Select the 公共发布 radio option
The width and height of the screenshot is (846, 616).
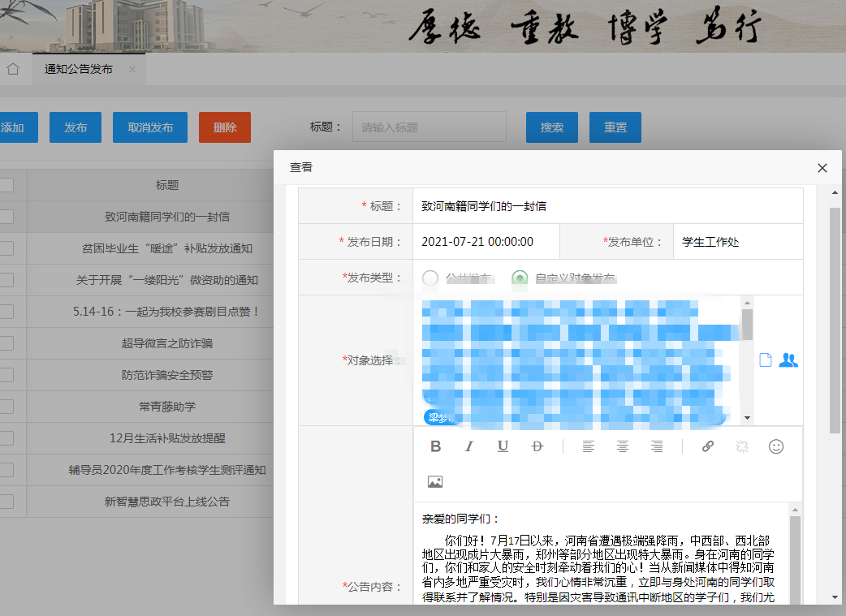tap(430, 278)
